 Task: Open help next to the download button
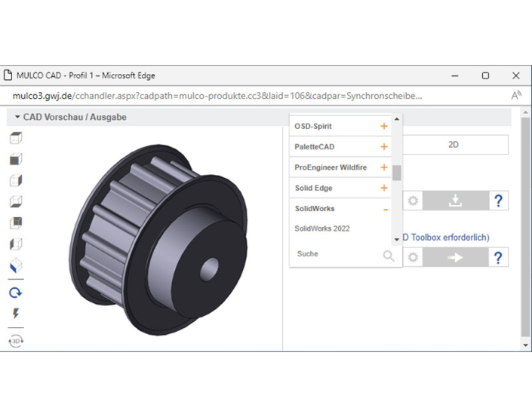(x=497, y=201)
